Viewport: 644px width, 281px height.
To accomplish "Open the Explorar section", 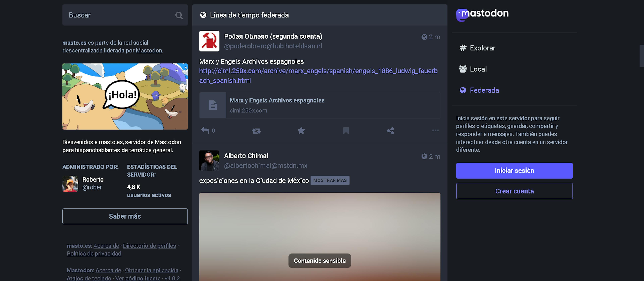I will 482,48.
